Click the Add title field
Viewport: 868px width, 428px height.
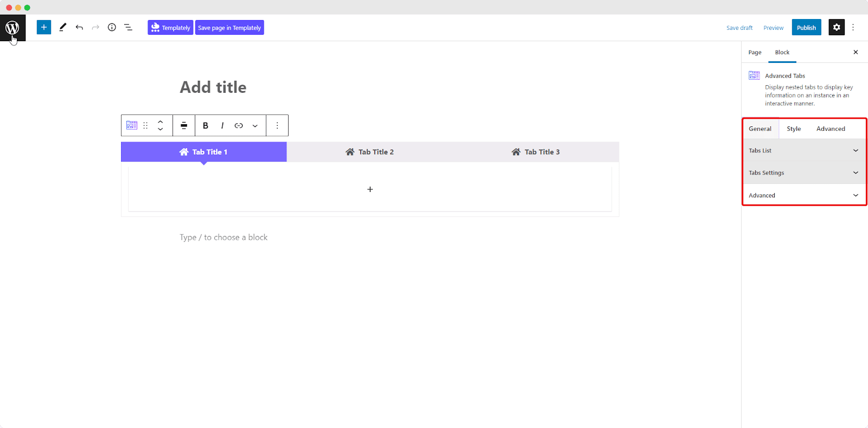click(213, 87)
